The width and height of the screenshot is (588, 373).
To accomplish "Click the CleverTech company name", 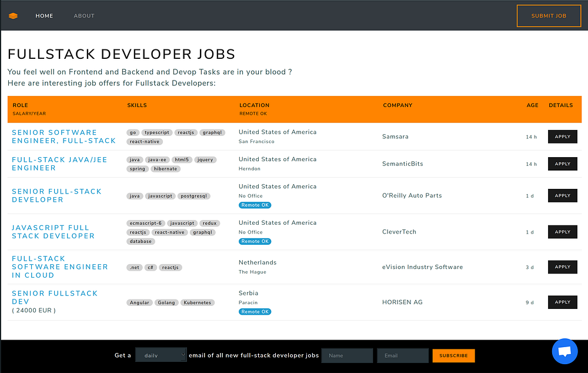I will [399, 232].
